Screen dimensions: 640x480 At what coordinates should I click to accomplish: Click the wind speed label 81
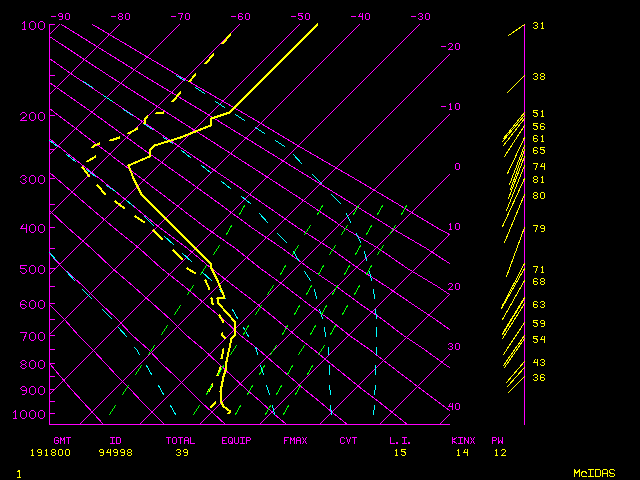[538, 180]
